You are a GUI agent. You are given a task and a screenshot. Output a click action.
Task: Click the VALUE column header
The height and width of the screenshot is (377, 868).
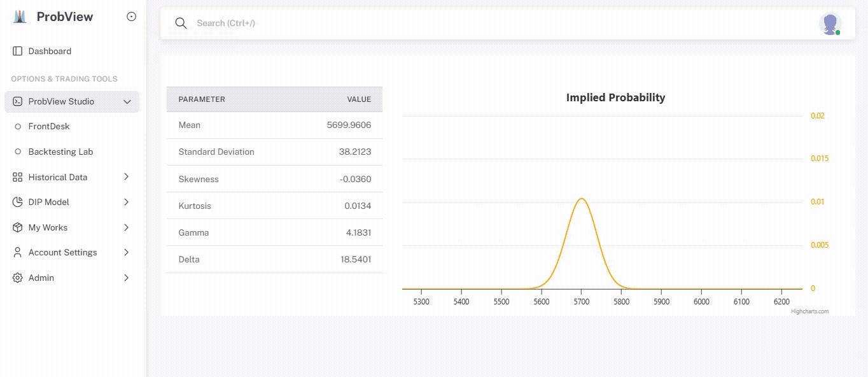pyautogui.click(x=359, y=99)
